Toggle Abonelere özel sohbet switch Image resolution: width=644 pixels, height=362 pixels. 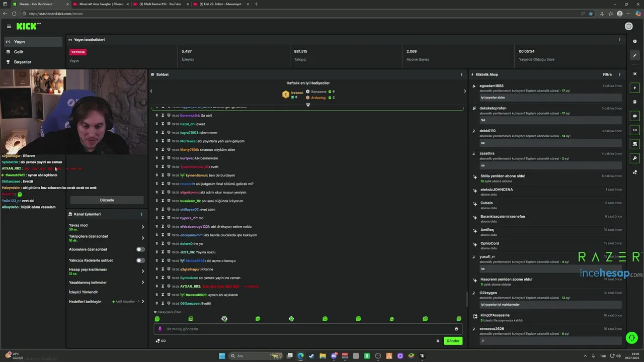pyautogui.click(x=140, y=249)
